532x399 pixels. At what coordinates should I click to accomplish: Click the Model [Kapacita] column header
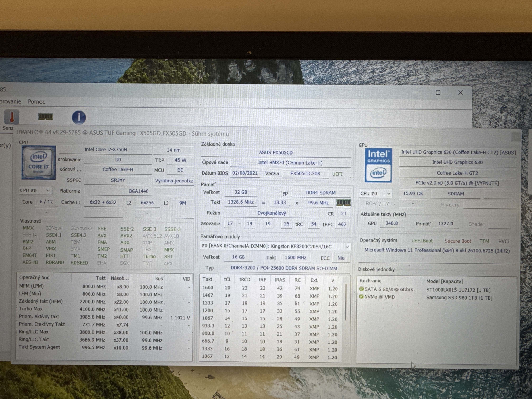tap(445, 281)
